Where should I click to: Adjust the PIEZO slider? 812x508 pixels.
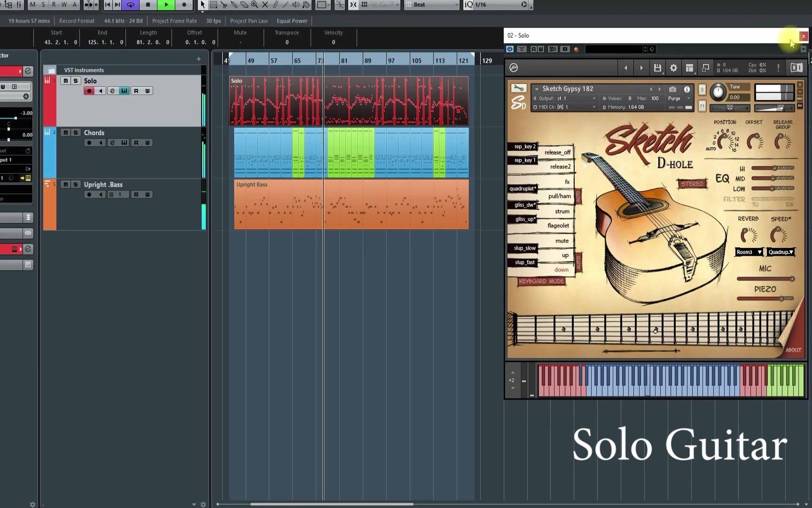pyautogui.click(x=765, y=299)
